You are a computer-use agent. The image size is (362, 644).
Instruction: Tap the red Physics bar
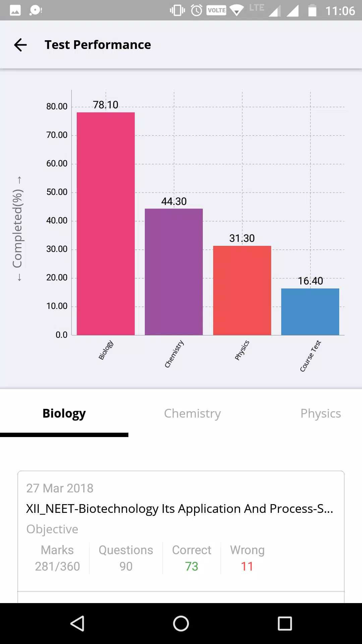click(242, 290)
